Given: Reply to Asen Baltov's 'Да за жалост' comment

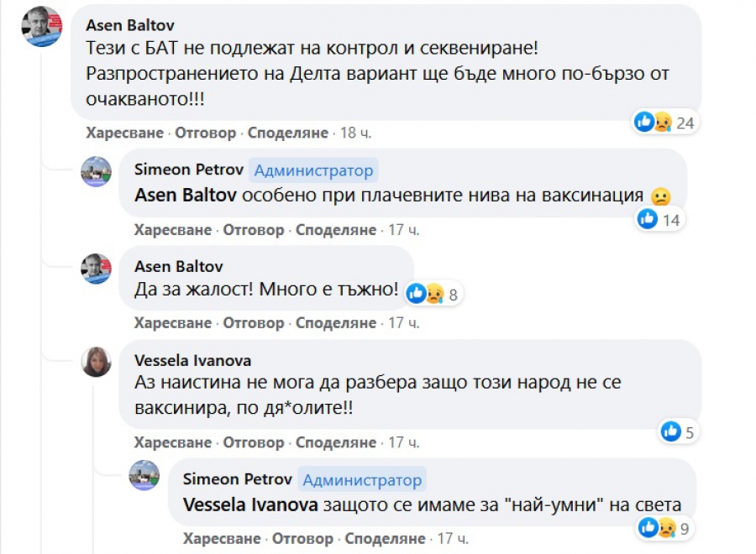Looking at the screenshot, I should 254,322.
